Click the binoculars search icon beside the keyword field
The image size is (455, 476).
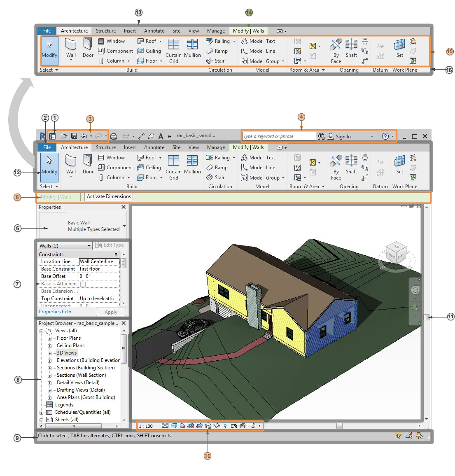[x=321, y=136]
